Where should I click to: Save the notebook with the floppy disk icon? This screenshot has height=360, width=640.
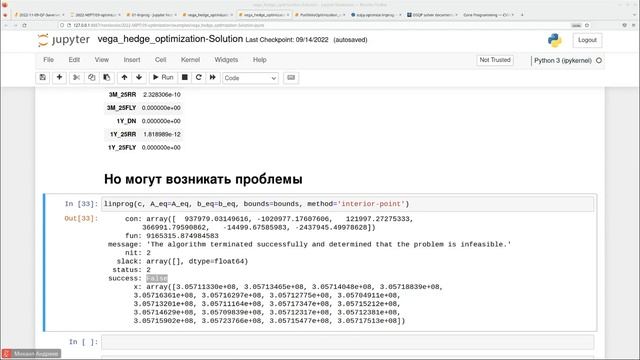pyautogui.click(x=42, y=78)
